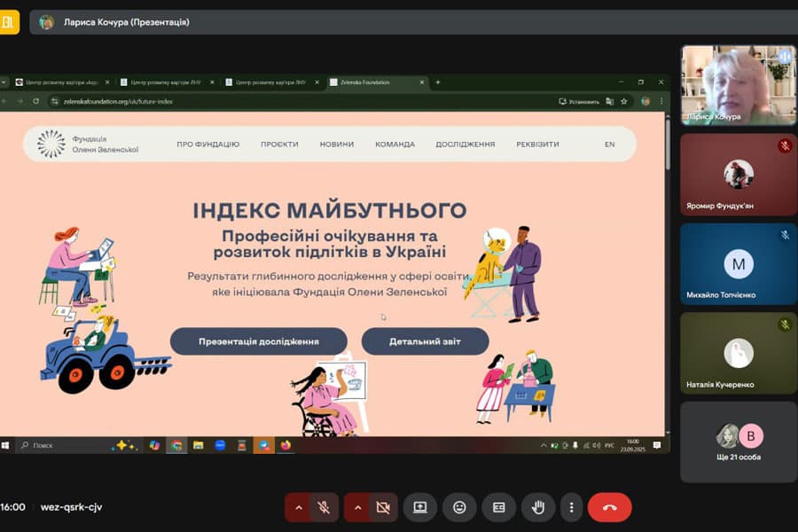Click the Презентація дослідження button

[x=259, y=341]
